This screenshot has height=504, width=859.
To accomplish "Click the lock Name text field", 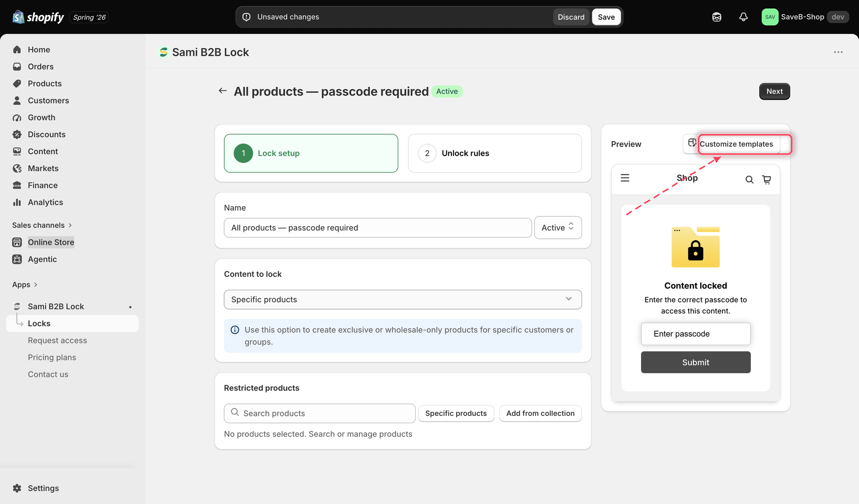I will [378, 228].
